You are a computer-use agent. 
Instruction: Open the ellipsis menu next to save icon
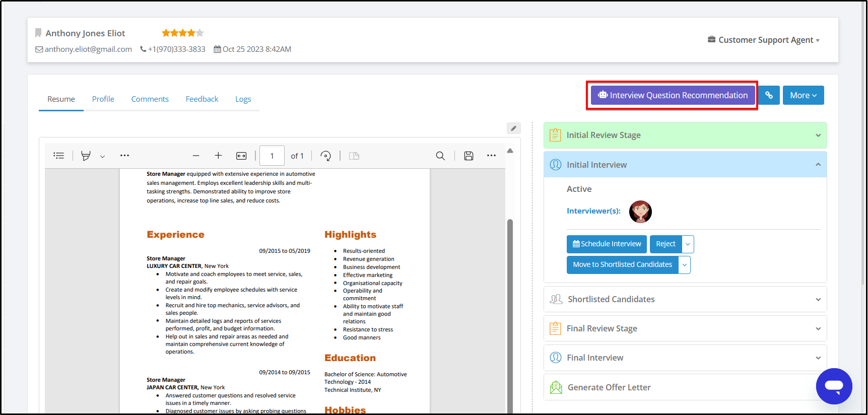tap(491, 156)
